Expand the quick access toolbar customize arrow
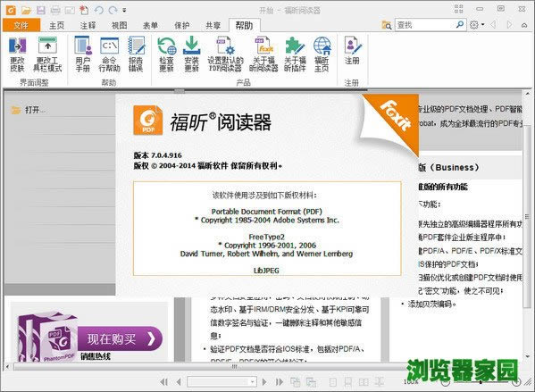The height and width of the screenshot is (392, 535). pyautogui.click(x=124, y=10)
